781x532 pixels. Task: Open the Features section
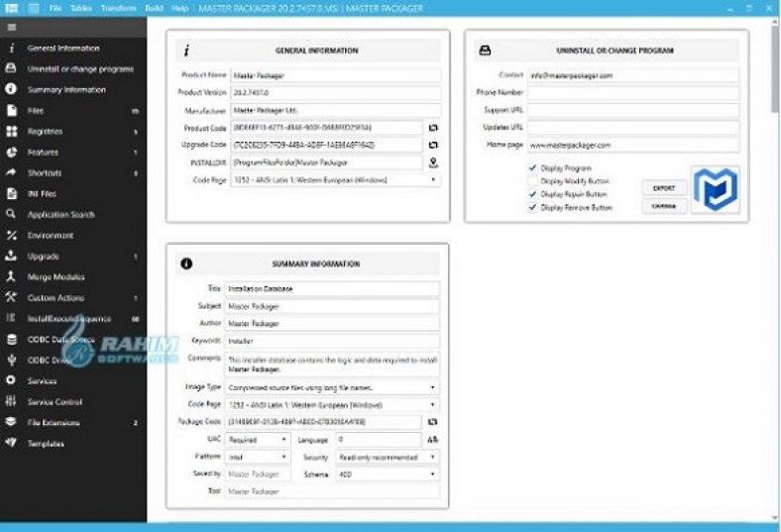(73, 153)
